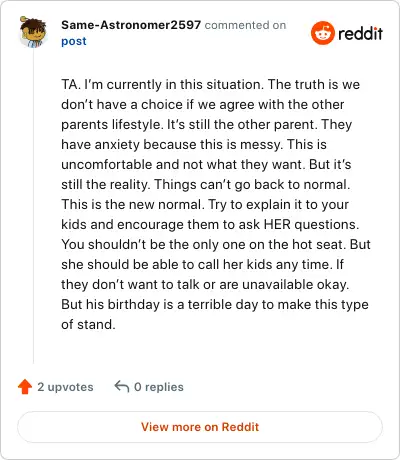Open the Same-Astronomer2597 user profile
Screen dimensions: 400x460
(131, 25)
